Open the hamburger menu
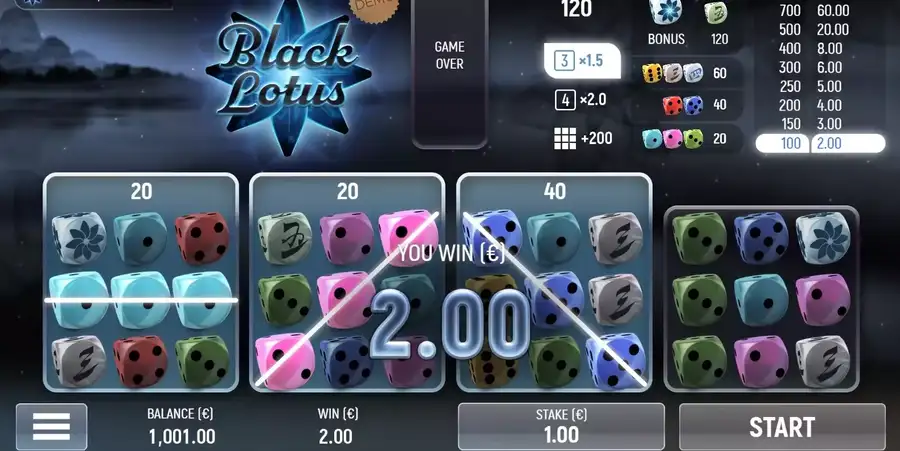900x451 pixels. tap(52, 426)
